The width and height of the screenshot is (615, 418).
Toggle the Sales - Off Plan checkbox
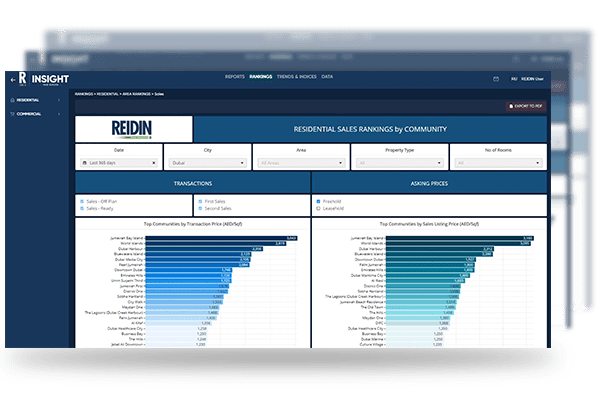pyautogui.click(x=82, y=201)
